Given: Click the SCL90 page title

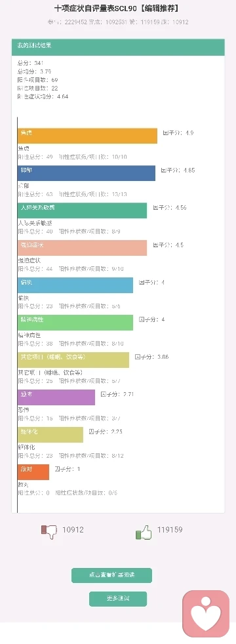Looking at the screenshot, I should click(118, 9).
